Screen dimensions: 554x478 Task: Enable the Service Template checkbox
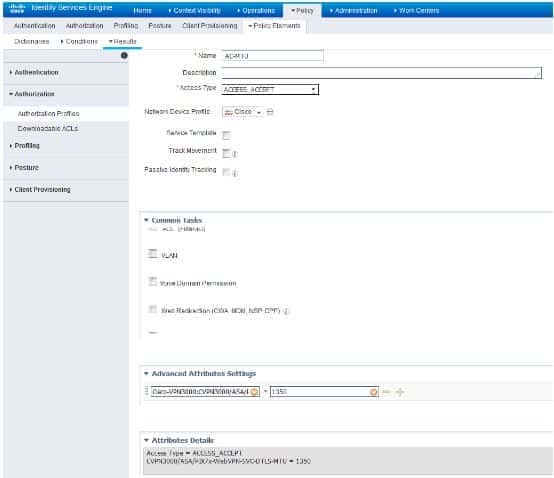[x=226, y=135]
